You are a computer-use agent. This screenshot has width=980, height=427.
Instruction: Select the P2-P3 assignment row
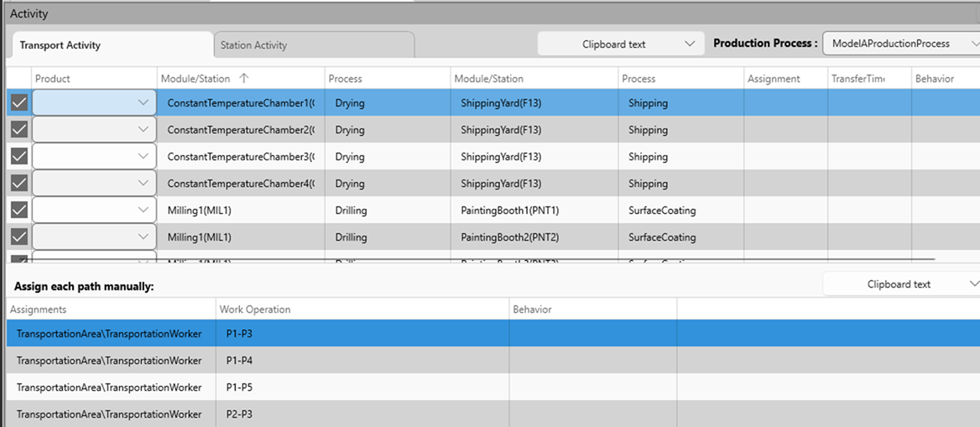(109, 414)
